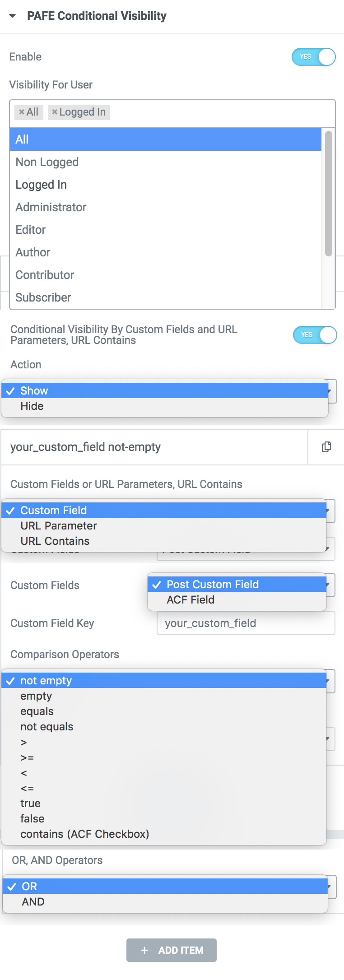Select "Subscriber" role in the list

tap(43, 297)
